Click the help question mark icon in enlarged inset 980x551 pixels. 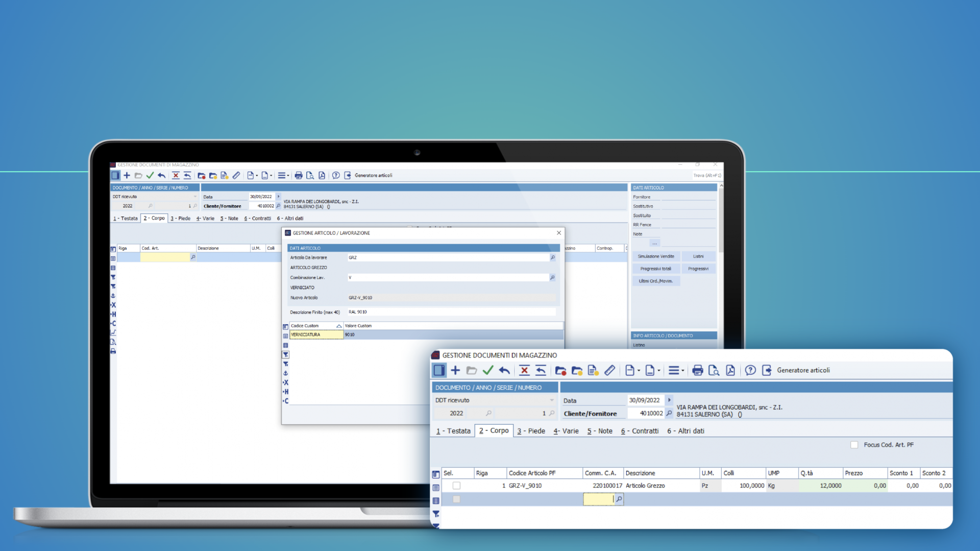(750, 370)
